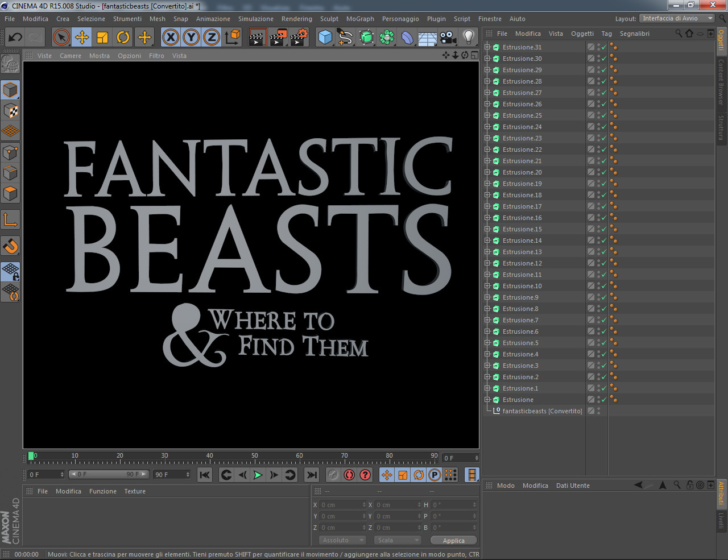The height and width of the screenshot is (560, 728).
Task: Click frame 40 on the timeline ruler
Action: point(210,456)
